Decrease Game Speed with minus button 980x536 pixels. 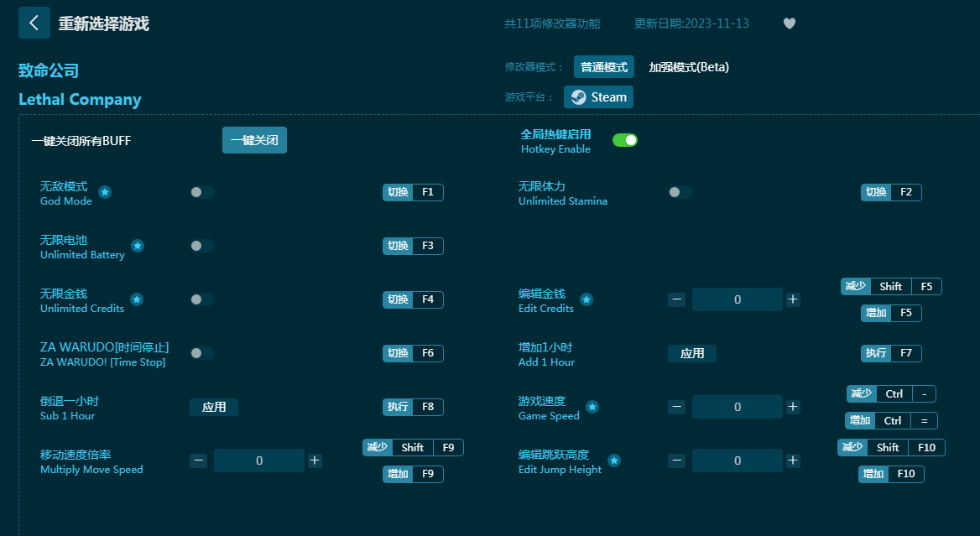pyautogui.click(x=677, y=407)
